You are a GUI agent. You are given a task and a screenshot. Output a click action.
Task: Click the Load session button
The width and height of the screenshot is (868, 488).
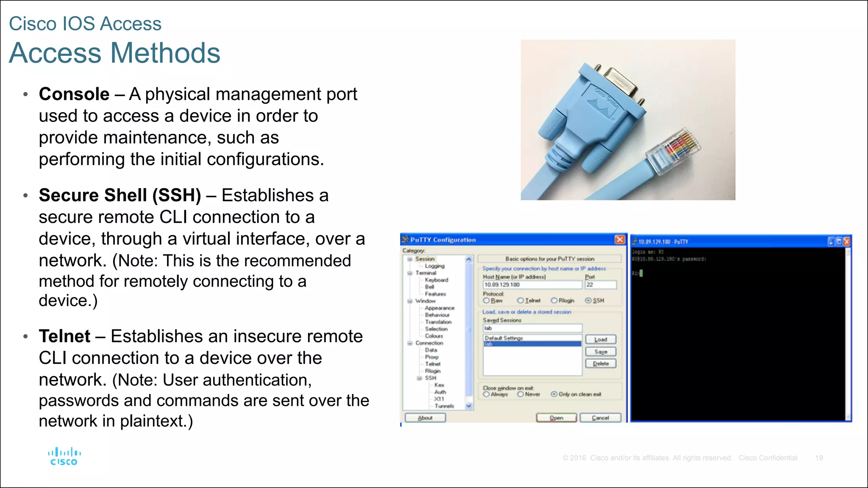pos(600,339)
